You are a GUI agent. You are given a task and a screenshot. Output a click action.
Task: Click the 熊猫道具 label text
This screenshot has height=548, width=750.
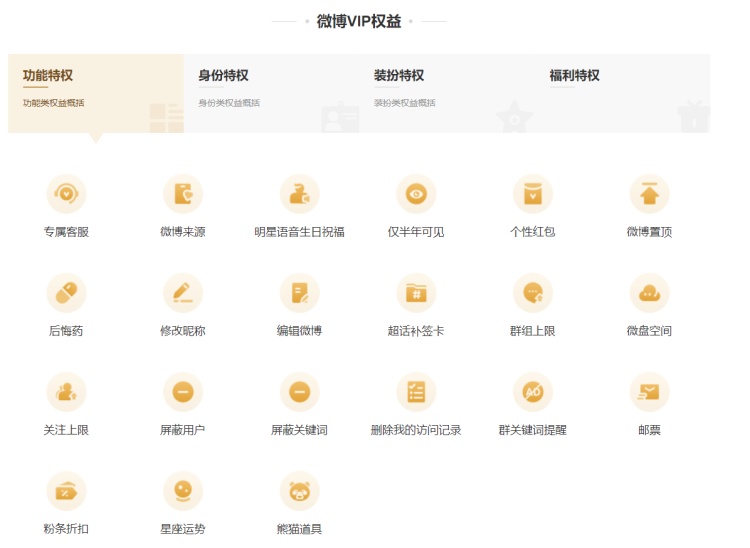coord(299,529)
